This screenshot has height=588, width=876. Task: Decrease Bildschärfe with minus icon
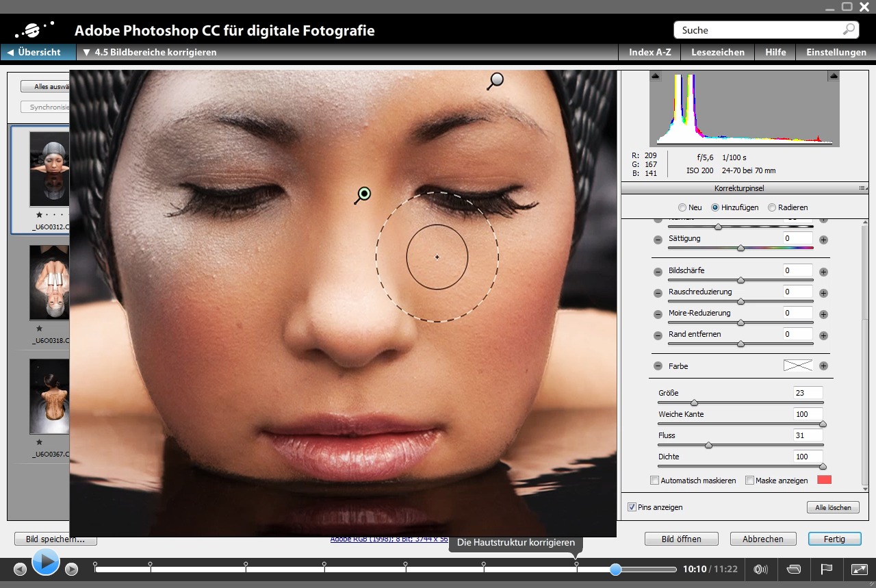(658, 272)
